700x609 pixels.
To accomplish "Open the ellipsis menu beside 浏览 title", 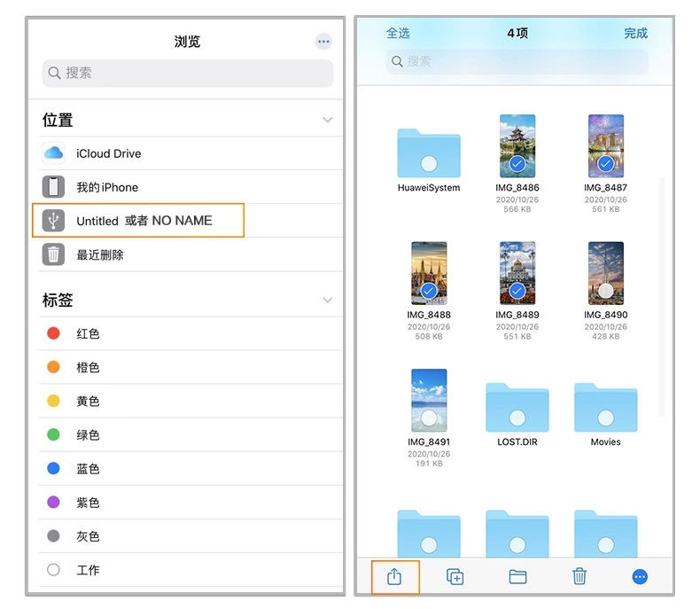I will pos(323,42).
